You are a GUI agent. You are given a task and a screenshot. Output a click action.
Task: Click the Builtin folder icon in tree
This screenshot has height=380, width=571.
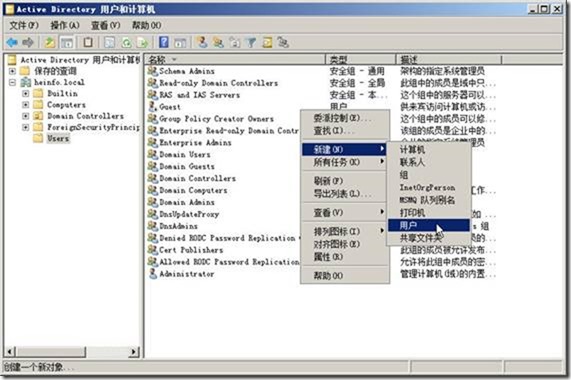pyautogui.click(x=38, y=93)
